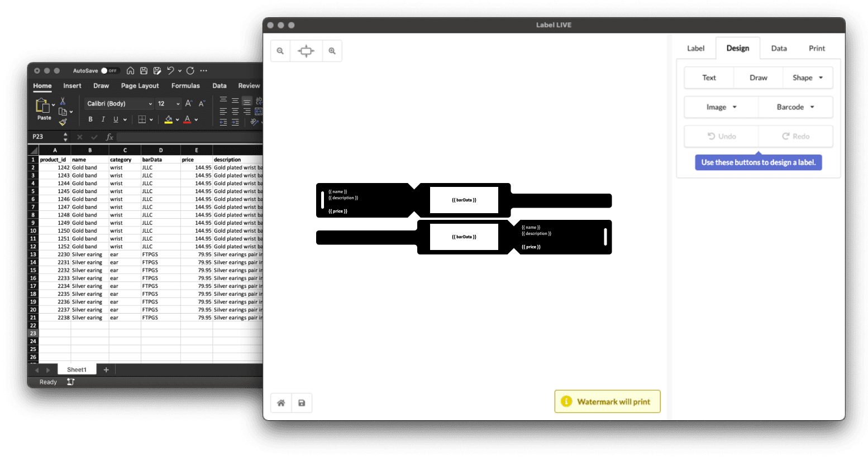868x457 pixels.
Task: Open the Page Layout ribbon tab
Action: (x=140, y=86)
